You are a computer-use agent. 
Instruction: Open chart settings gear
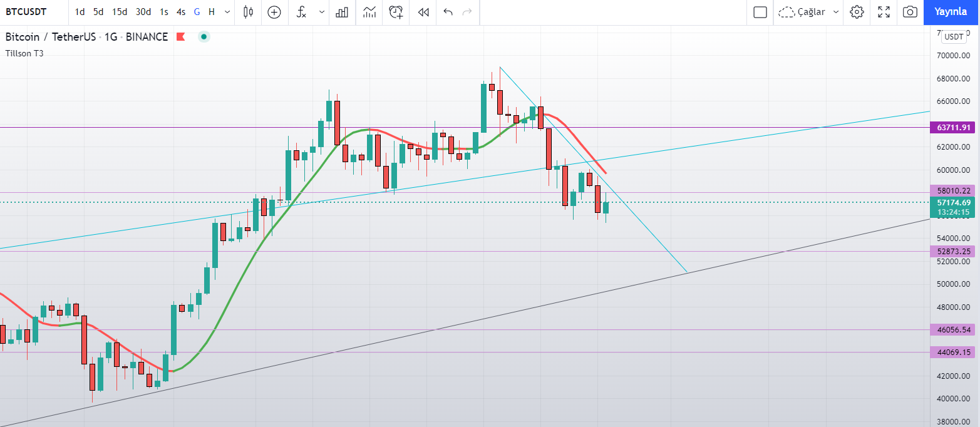coord(857,12)
